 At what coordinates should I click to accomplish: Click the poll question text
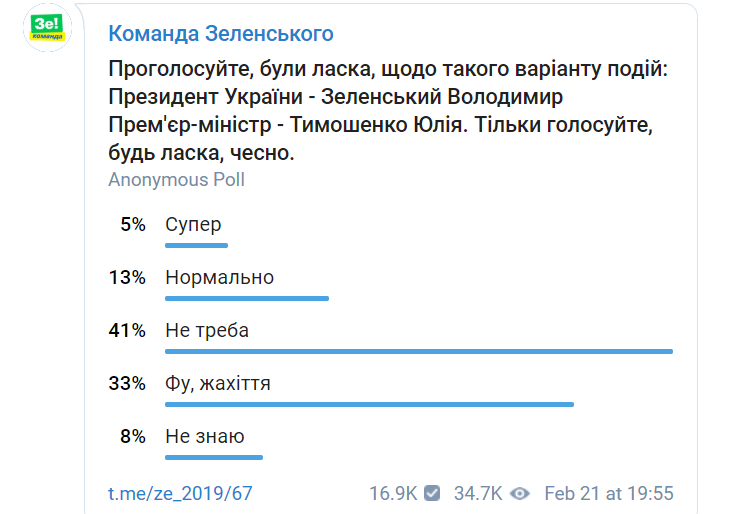(388, 111)
